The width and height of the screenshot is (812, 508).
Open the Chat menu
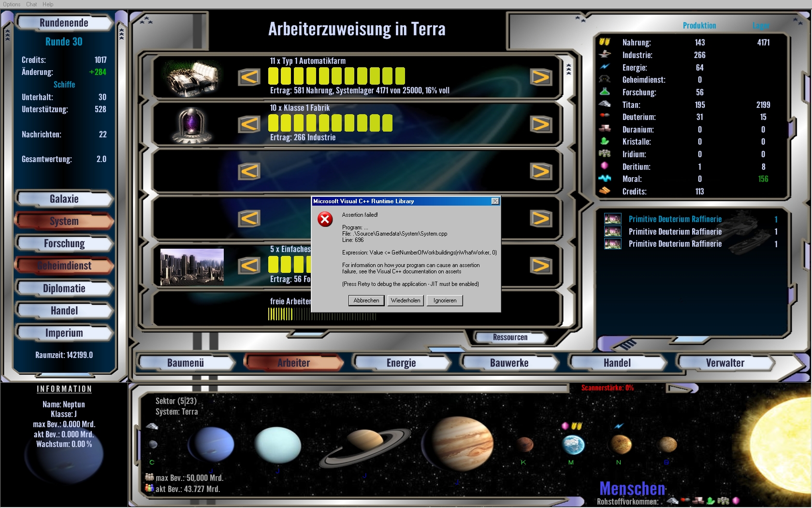(31, 4)
